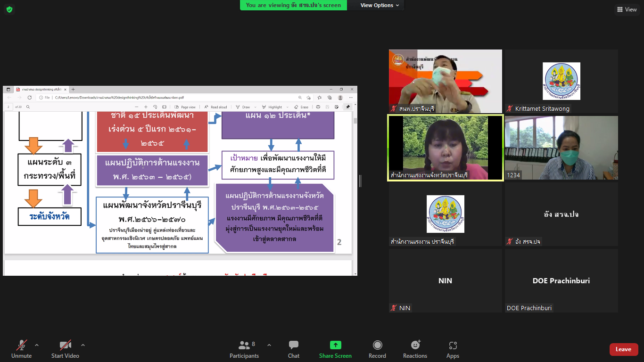This screenshot has height=362, width=644.
Task: Open the Participants panel
Action: pyautogui.click(x=244, y=349)
